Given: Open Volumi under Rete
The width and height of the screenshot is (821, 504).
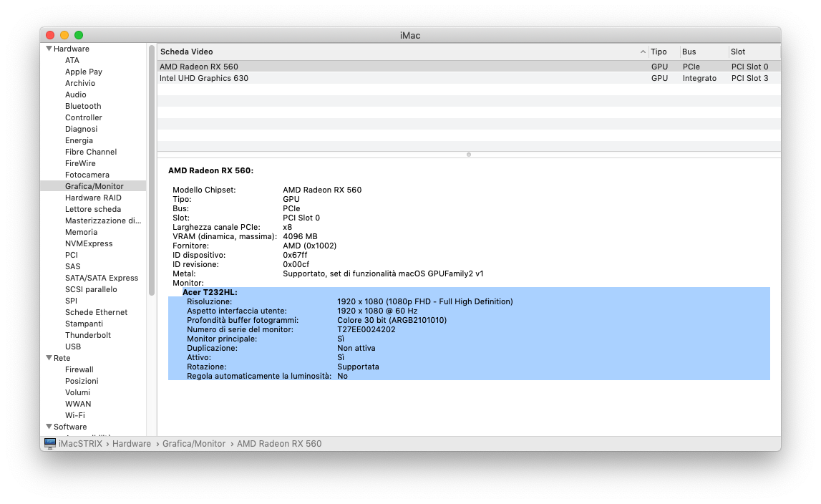Looking at the screenshot, I should pyautogui.click(x=77, y=392).
